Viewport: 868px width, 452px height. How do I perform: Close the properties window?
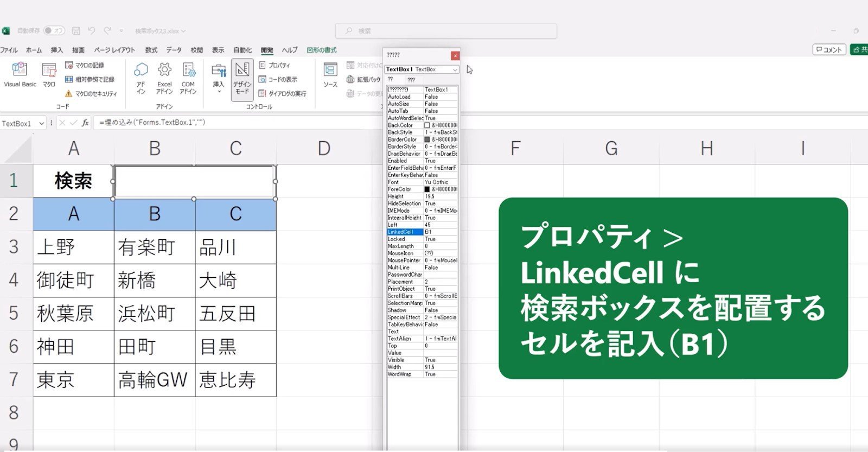tap(455, 55)
